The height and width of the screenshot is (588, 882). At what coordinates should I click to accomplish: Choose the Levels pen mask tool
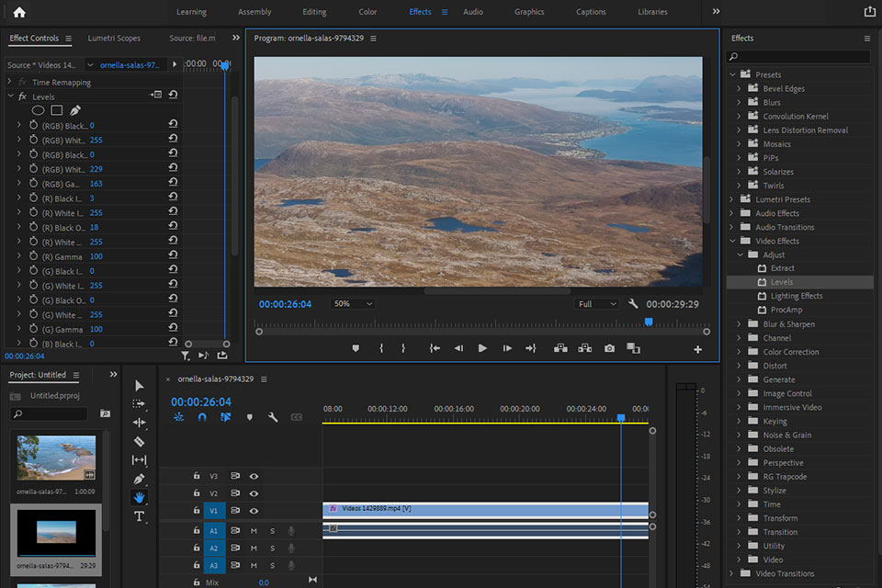pos(75,110)
